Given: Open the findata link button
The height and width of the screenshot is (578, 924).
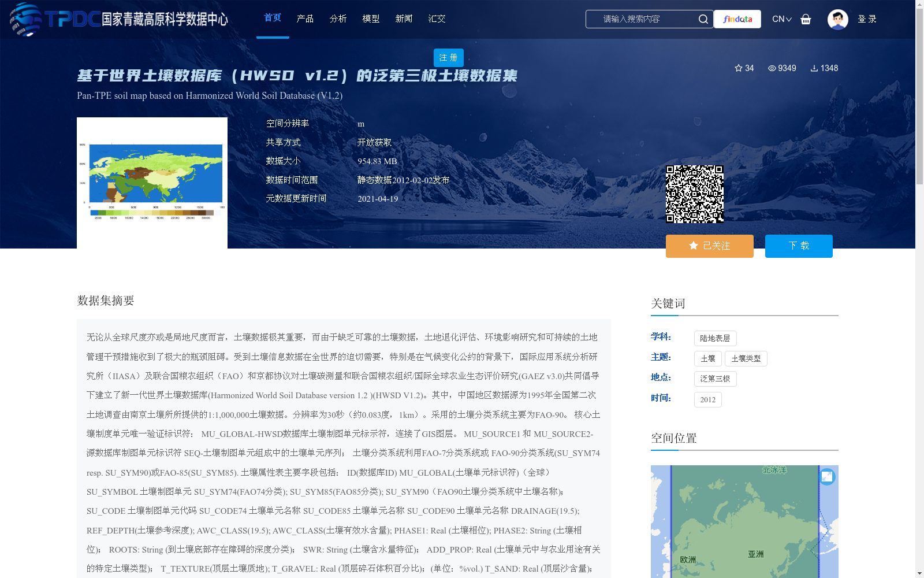Looking at the screenshot, I should (737, 19).
